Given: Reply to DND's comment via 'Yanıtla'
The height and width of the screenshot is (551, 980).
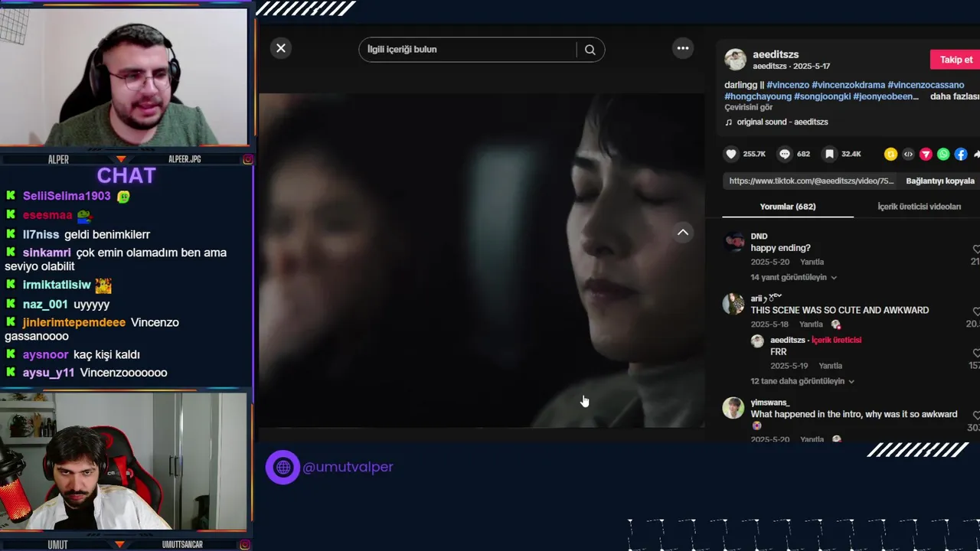Looking at the screenshot, I should [812, 262].
